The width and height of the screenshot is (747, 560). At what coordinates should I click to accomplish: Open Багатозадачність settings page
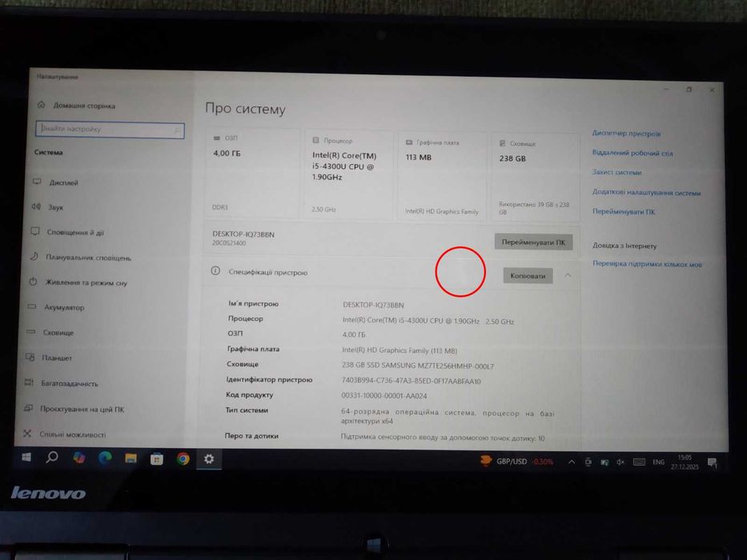[62, 383]
